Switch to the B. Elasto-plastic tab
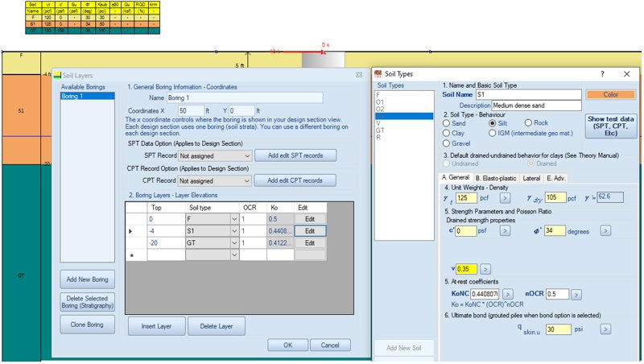Image resolution: width=644 pixels, height=364 pixels. [x=496, y=178]
